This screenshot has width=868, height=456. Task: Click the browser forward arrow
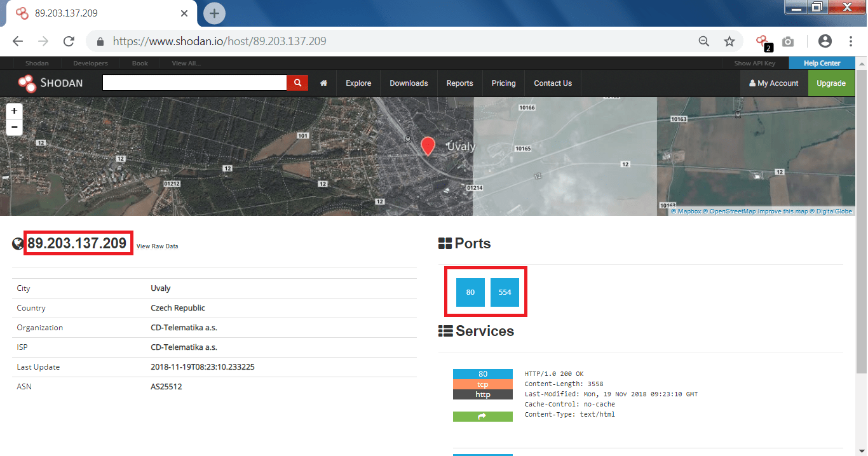click(43, 41)
